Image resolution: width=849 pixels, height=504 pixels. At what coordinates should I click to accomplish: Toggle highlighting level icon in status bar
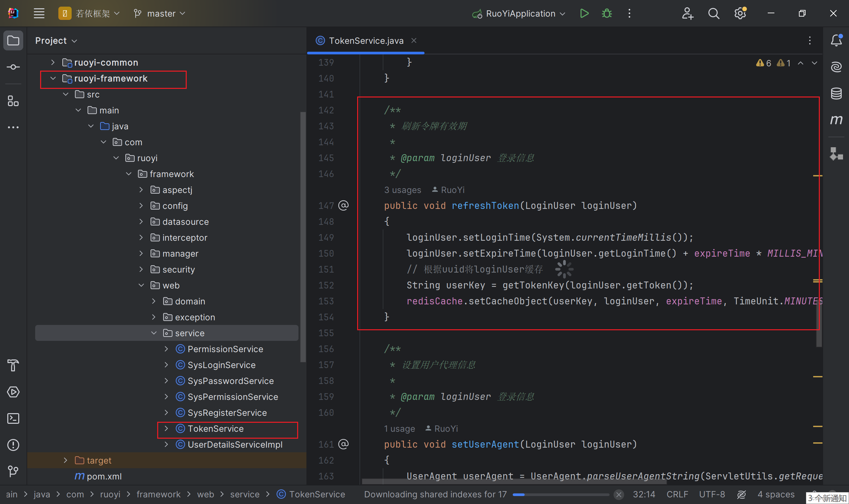741,494
